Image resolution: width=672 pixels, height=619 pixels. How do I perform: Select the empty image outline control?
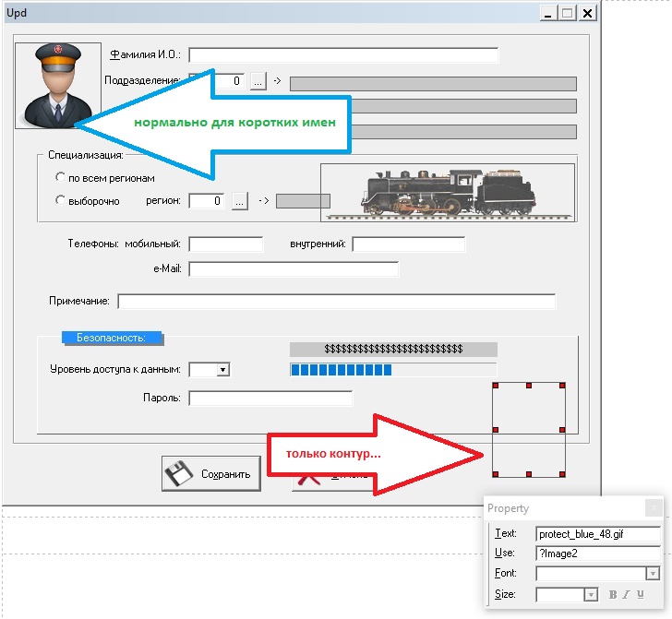tap(529, 430)
